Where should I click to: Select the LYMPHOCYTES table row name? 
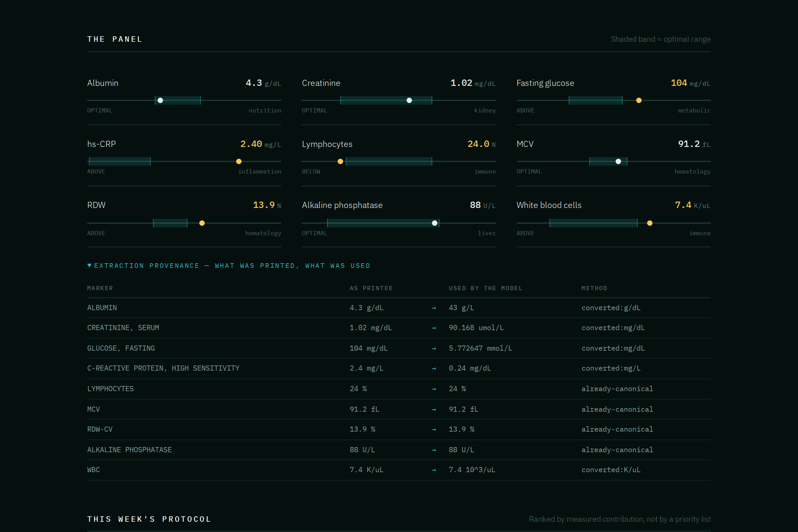point(110,388)
